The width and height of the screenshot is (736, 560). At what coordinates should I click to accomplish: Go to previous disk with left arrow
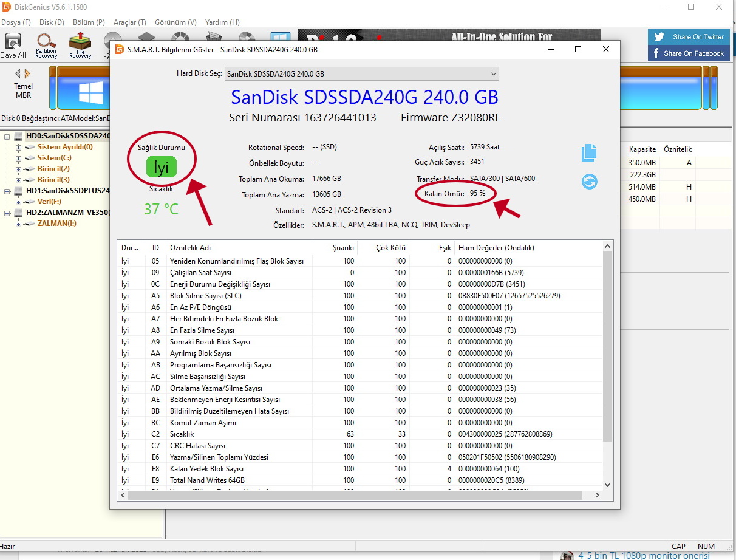18,73
